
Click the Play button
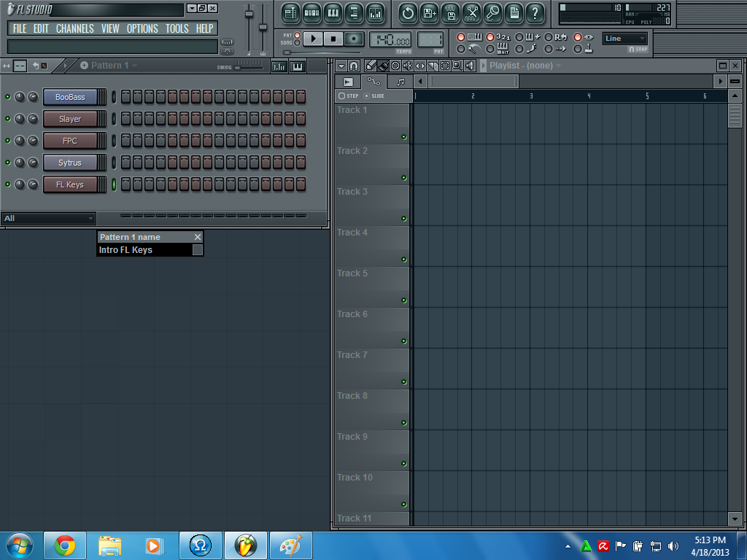click(x=313, y=39)
